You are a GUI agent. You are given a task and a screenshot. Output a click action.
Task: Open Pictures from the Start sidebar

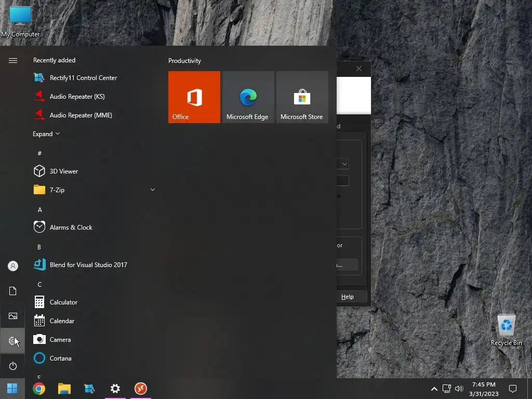point(13,316)
